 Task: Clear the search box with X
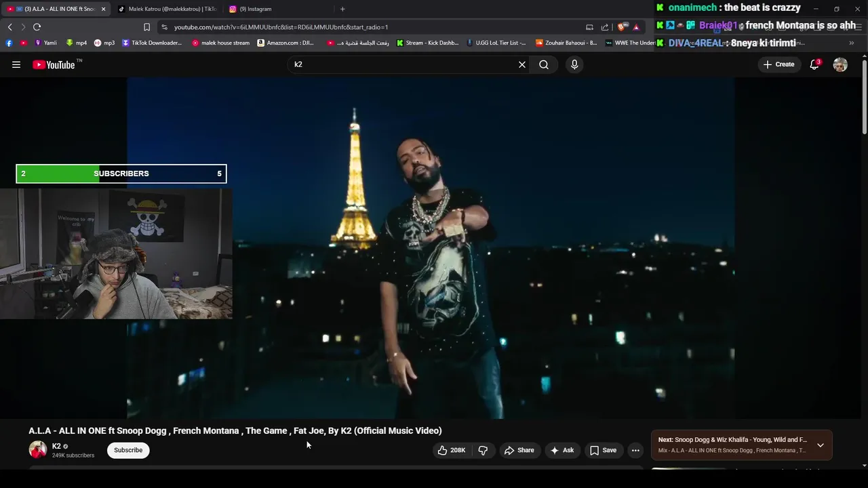coord(522,64)
